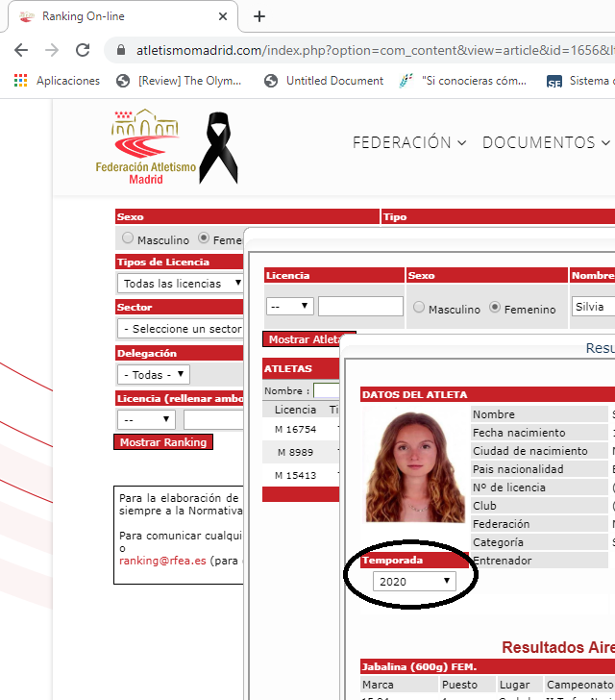The image size is (615, 700).
Task: Click the Categoría label
Action: click(x=498, y=542)
